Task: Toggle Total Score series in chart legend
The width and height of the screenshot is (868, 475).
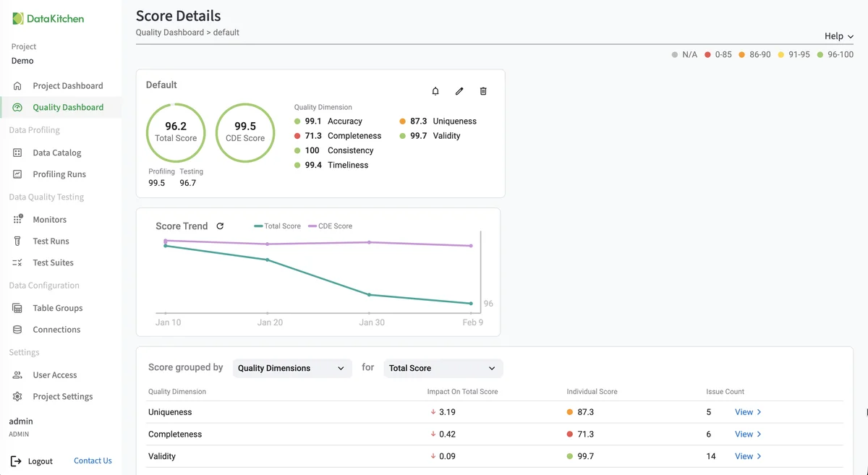Action: click(x=277, y=226)
